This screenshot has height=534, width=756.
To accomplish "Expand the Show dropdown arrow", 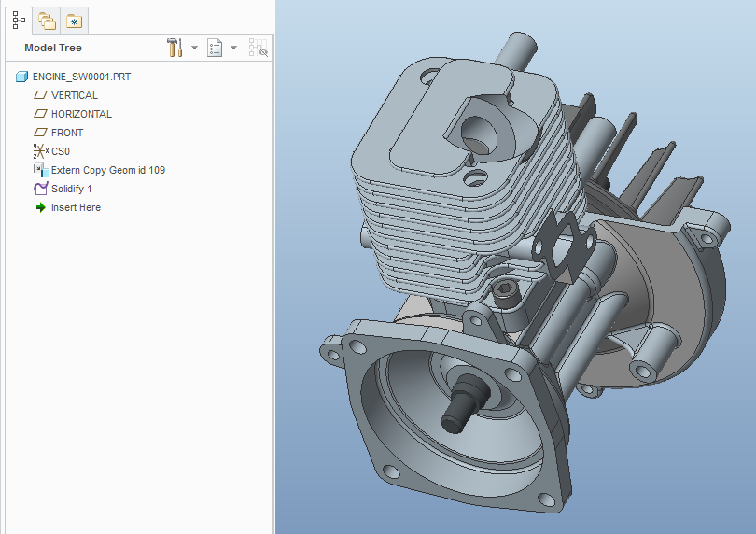I will 234,48.
